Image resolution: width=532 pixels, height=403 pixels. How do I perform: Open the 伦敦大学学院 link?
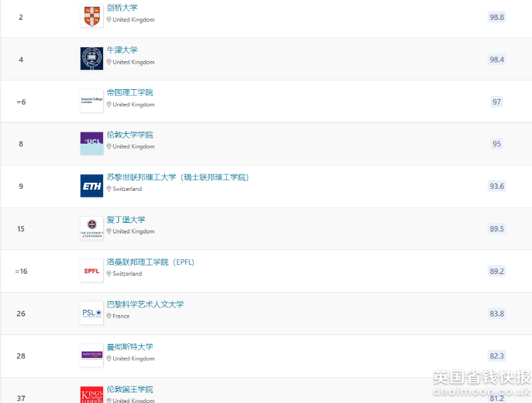130,135
